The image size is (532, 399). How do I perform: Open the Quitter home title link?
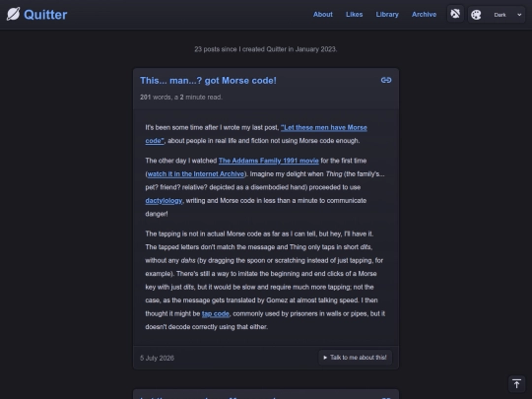(45, 15)
